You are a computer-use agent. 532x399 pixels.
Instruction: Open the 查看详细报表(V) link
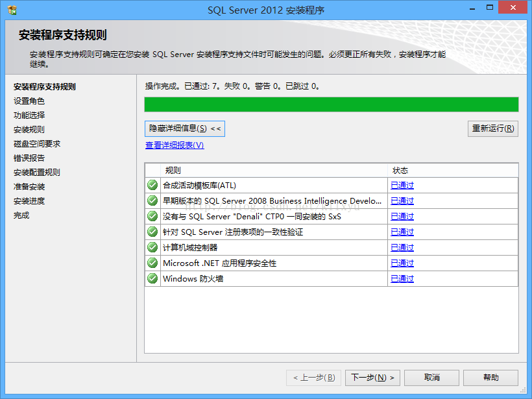click(175, 145)
